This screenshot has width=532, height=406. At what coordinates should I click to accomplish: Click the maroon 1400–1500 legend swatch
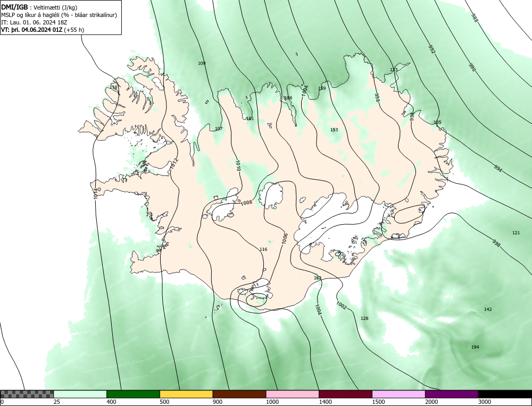(345, 394)
